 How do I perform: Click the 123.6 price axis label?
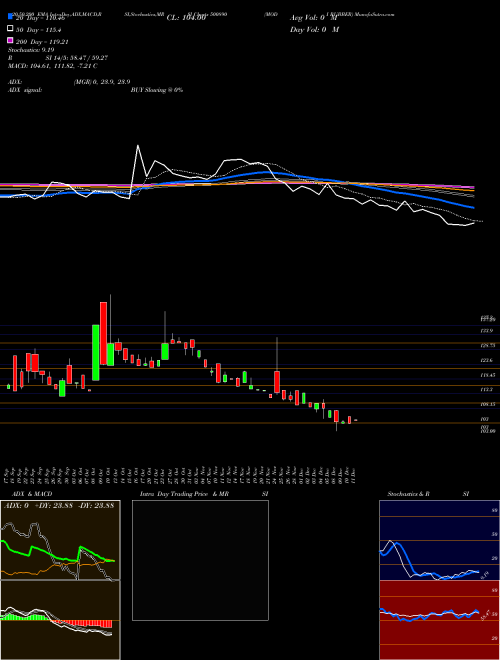487,360
